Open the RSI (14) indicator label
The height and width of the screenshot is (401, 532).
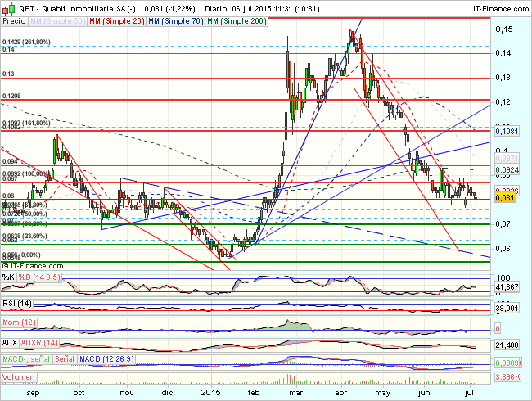click(x=17, y=304)
